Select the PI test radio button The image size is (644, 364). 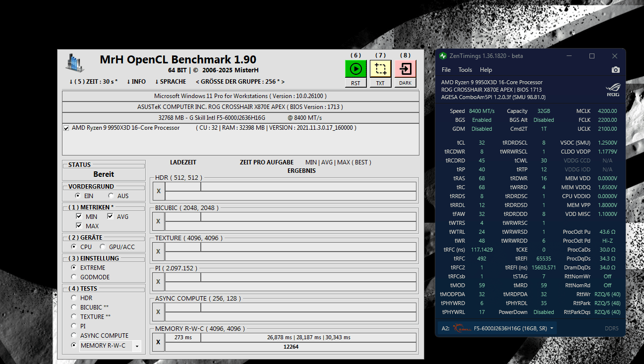click(74, 326)
